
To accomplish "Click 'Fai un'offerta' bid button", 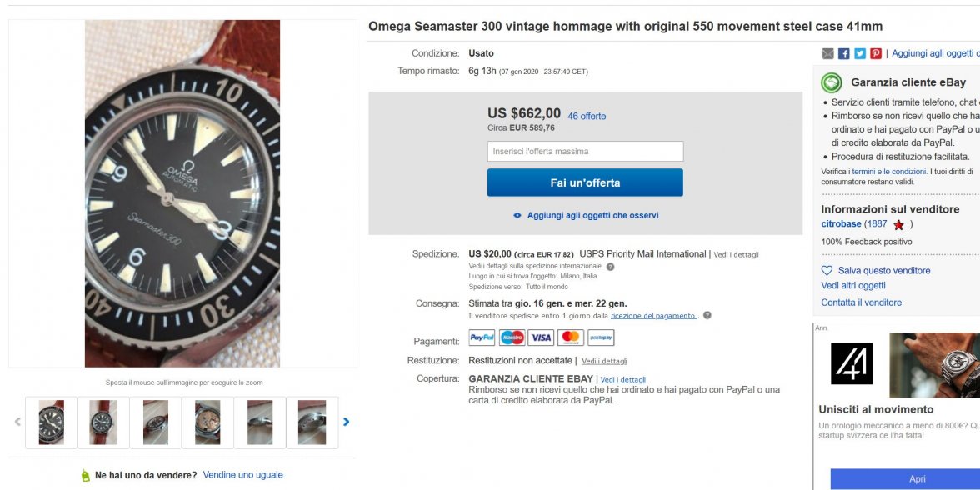I will pos(584,182).
